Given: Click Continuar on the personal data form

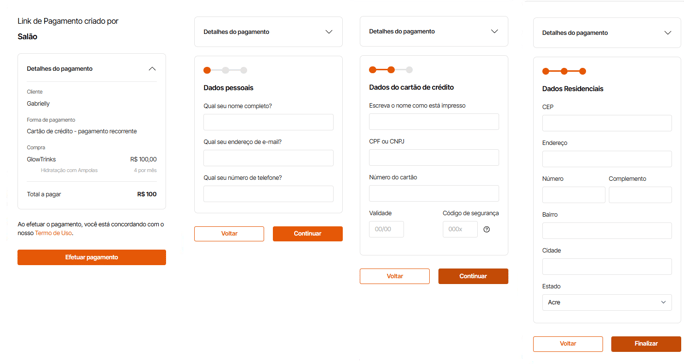Looking at the screenshot, I should tap(308, 234).
